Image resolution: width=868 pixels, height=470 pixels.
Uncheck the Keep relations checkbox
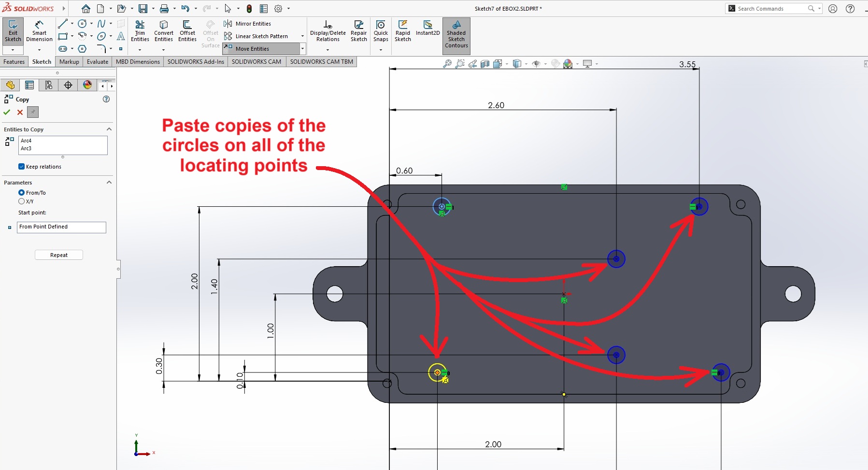[x=22, y=167]
